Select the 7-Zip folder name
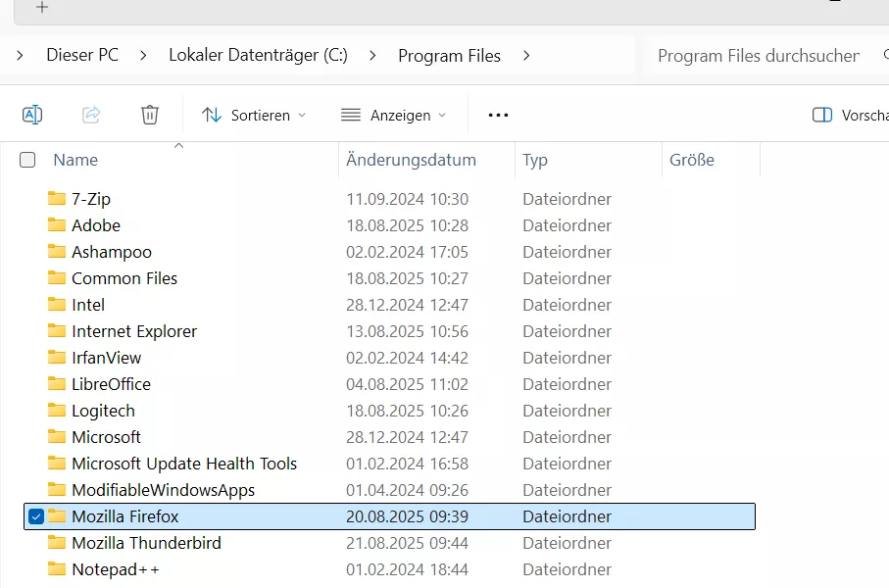Viewport: 889px width, 588px height. click(91, 199)
